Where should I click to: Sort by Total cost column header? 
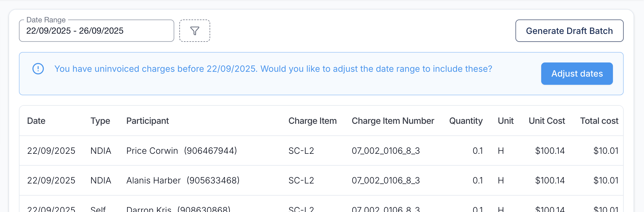599,121
